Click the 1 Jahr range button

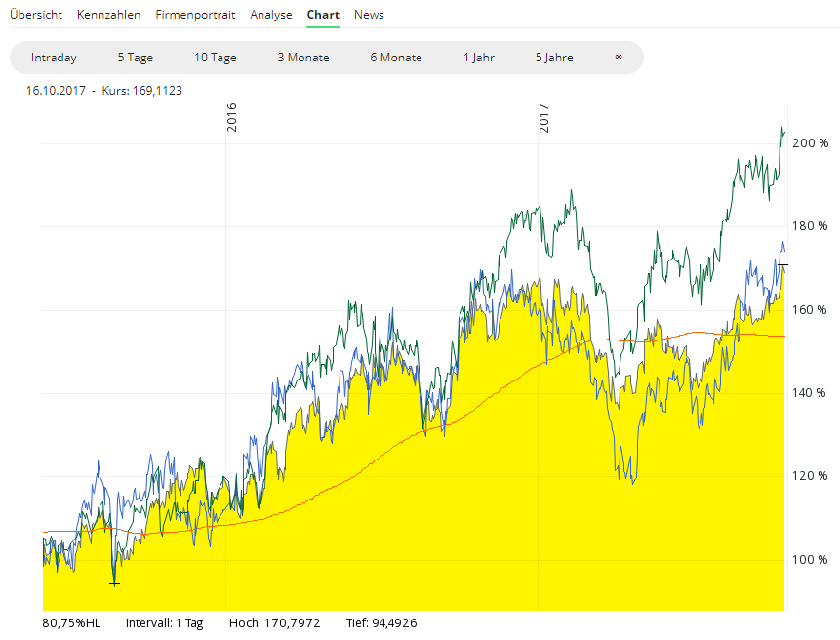(x=478, y=58)
